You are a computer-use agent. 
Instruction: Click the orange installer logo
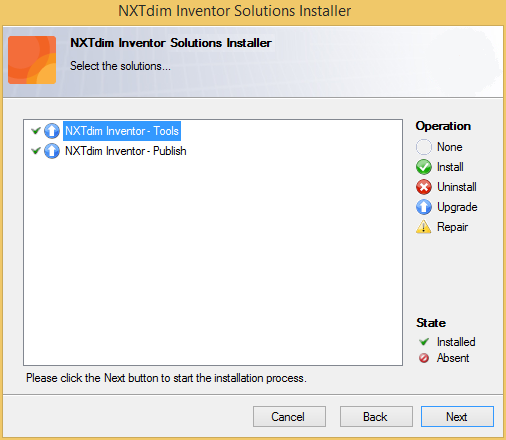click(32, 60)
